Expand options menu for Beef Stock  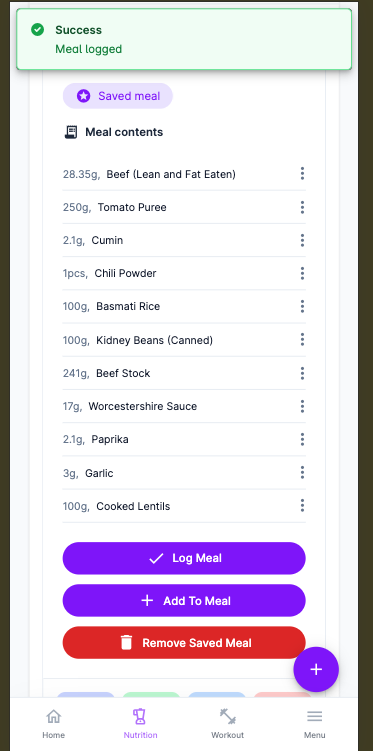(x=302, y=373)
